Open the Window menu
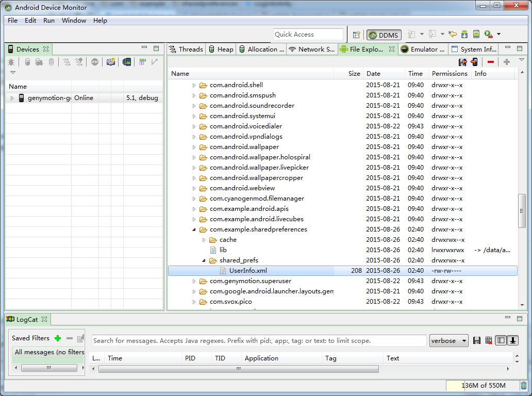Viewport: 532px width, 396px height. (x=74, y=20)
